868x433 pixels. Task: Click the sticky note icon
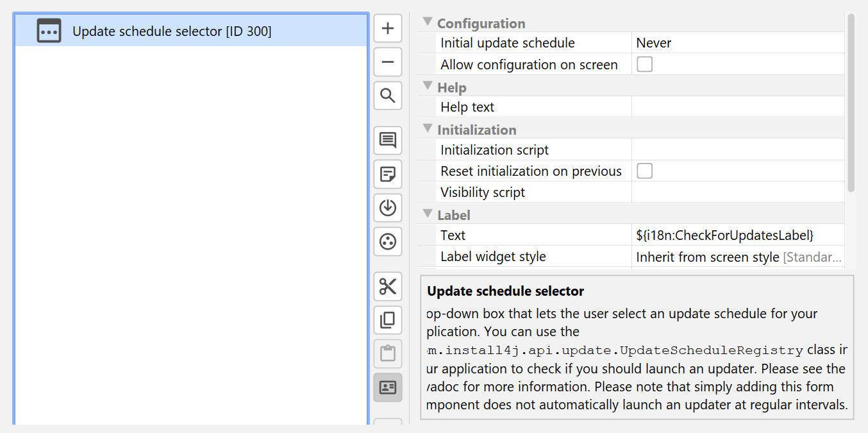[x=388, y=174]
